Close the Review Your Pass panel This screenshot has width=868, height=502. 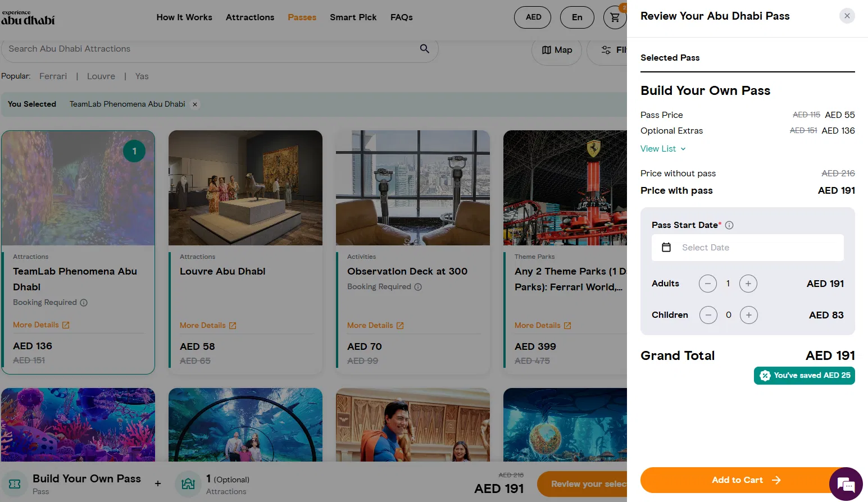pyautogui.click(x=847, y=16)
